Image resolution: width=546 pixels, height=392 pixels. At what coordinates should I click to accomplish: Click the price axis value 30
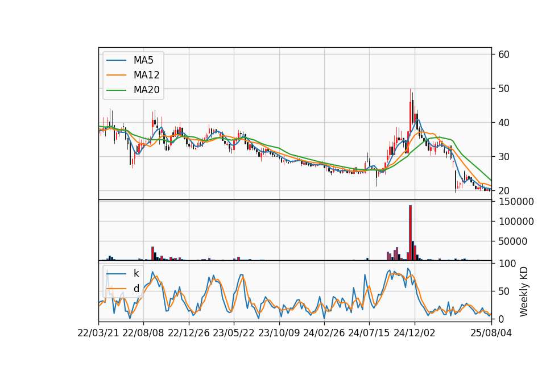click(x=504, y=157)
